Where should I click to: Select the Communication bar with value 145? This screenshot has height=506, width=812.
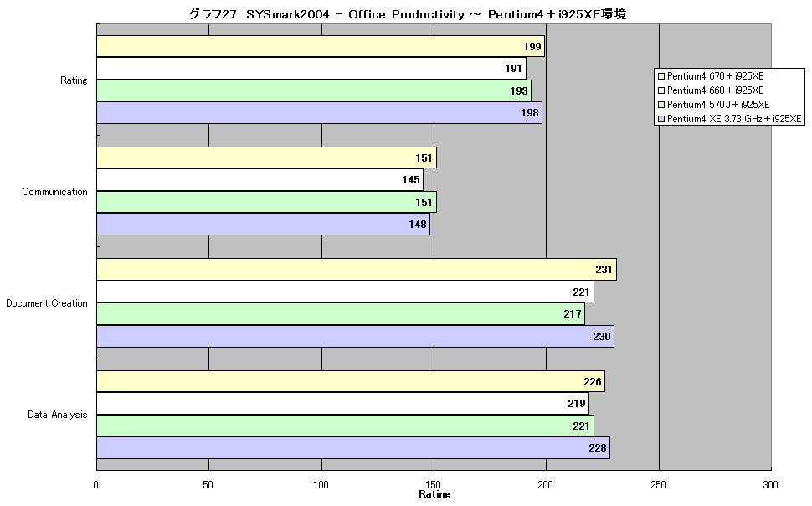point(260,180)
